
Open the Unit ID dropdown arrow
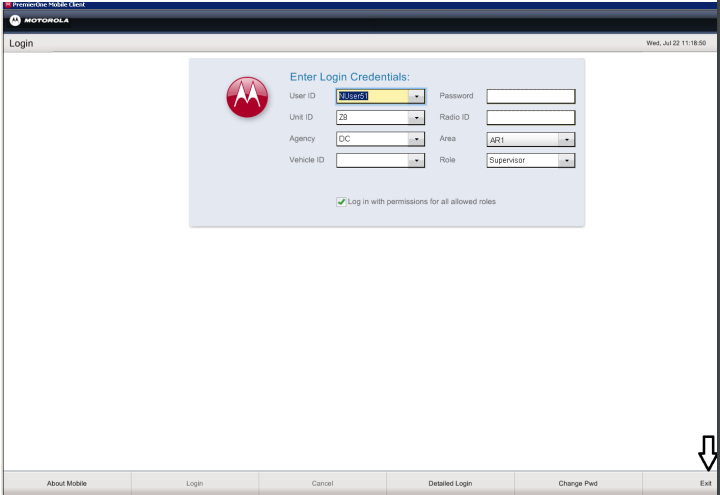416,118
